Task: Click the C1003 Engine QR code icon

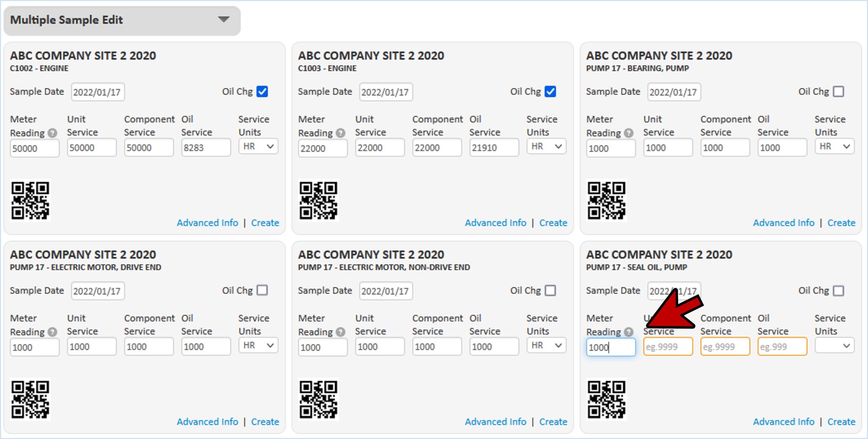Action: [x=318, y=200]
